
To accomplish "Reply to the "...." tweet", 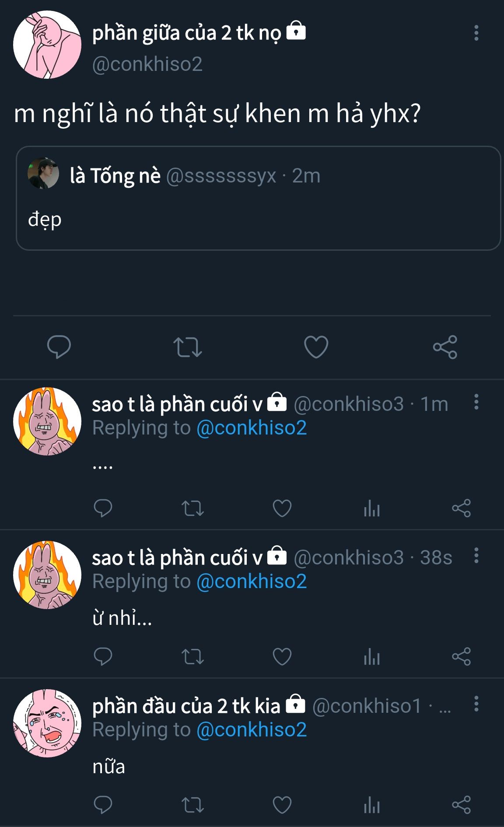I will (x=103, y=508).
